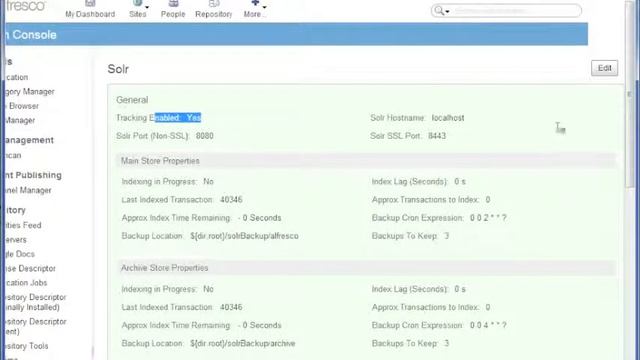Open My Dashboard from the top navigation
Screen dimensions: 640x360
click(x=90, y=14)
